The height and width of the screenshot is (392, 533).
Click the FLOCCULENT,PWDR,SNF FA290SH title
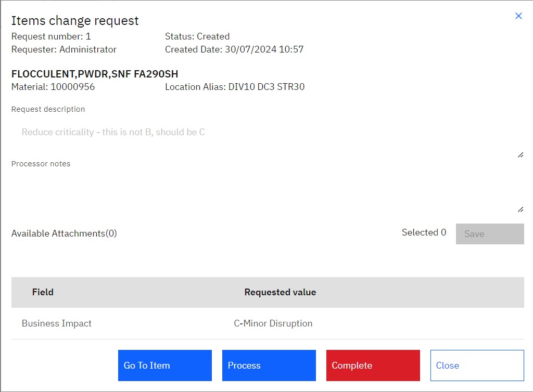(x=95, y=74)
